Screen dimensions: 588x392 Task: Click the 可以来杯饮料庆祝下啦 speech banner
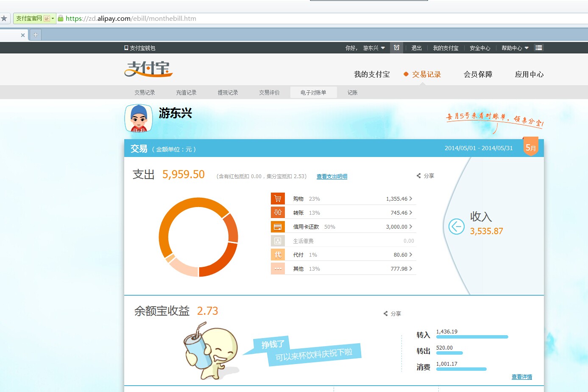click(x=315, y=354)
